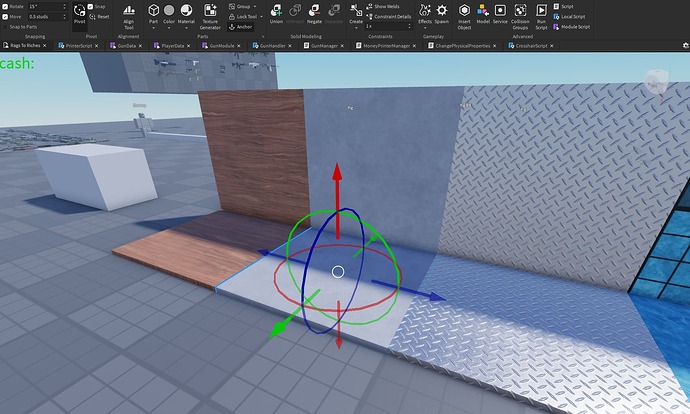
Task: Open Insert Object dialog
Action: point(464,17)
